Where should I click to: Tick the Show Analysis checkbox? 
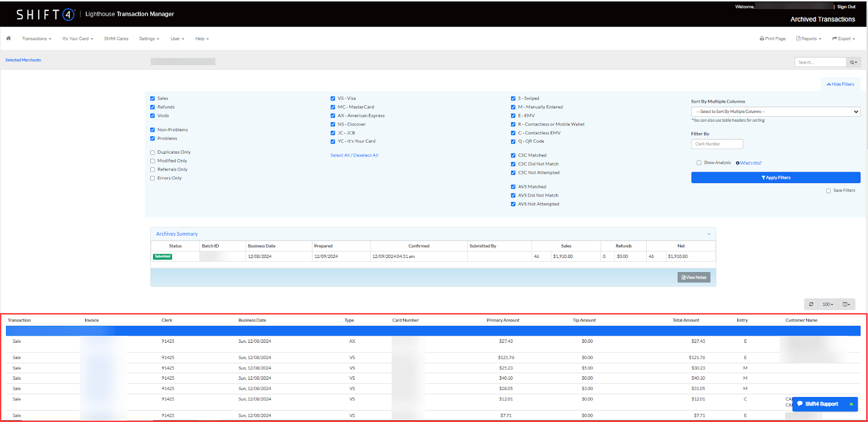pyautogui.click(x=699, y=163)
